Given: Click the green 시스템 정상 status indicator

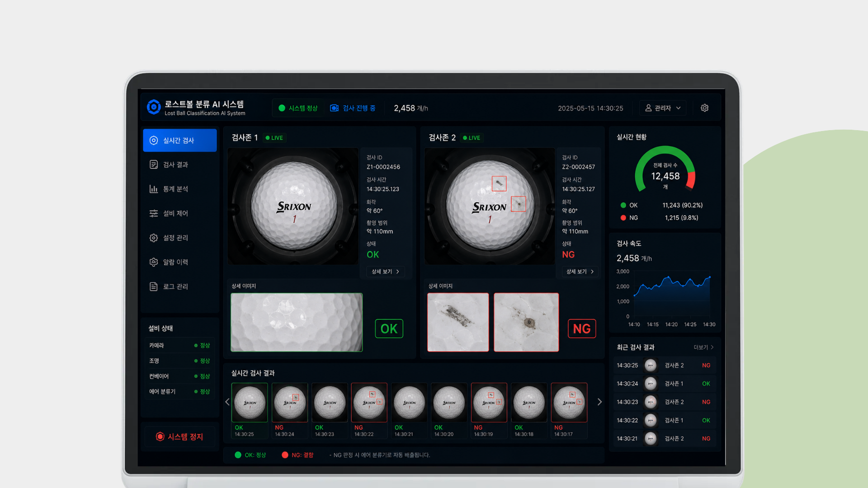Looking at the screenshot, I should pyautogui.click(x=298, y=108).
